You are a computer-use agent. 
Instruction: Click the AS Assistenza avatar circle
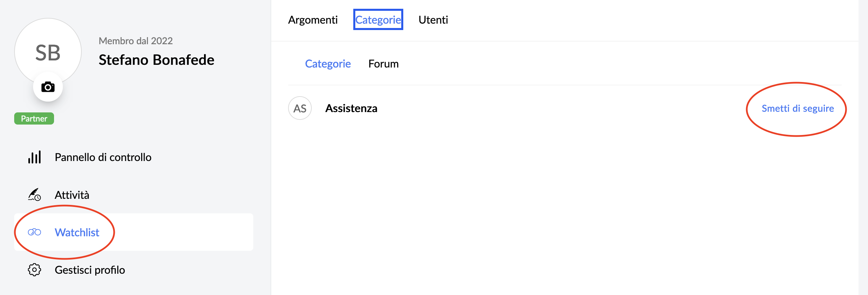(x=300, y=108)
